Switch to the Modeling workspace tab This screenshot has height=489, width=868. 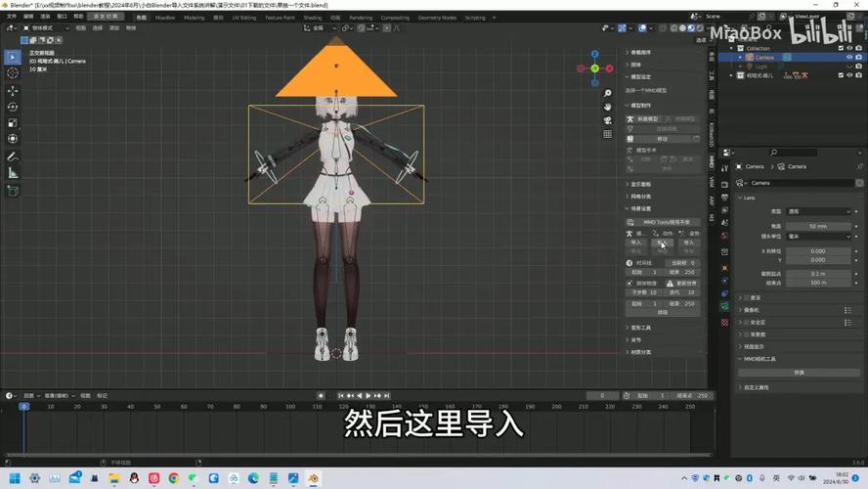(194, 18)
